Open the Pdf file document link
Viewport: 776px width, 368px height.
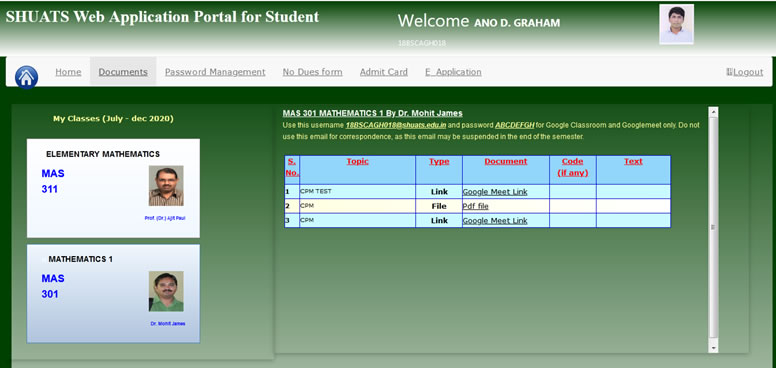point(476,206)
